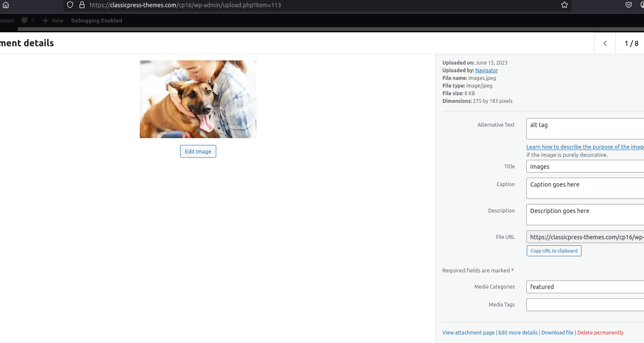This screenshot has height=343, width=644.
Task: Edit the Description text area
Action: pyautogui.click(x=585, y=215)
